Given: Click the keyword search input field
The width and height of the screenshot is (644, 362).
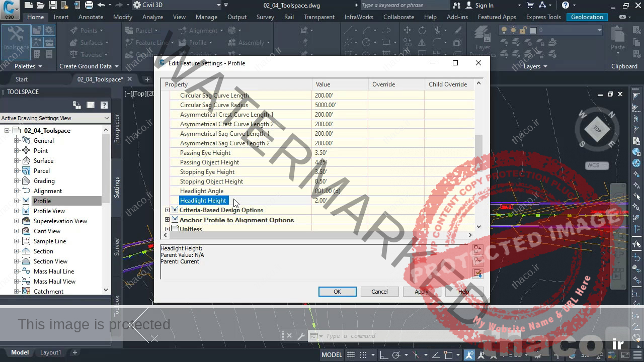Looking at the screenshot, I should click(404, 5).
